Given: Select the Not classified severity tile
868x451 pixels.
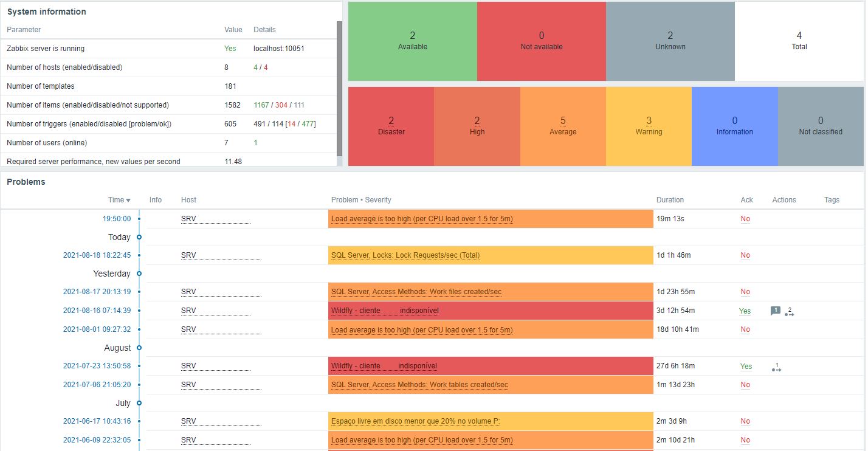Looking at the screenshot, I should coord(821,126).
